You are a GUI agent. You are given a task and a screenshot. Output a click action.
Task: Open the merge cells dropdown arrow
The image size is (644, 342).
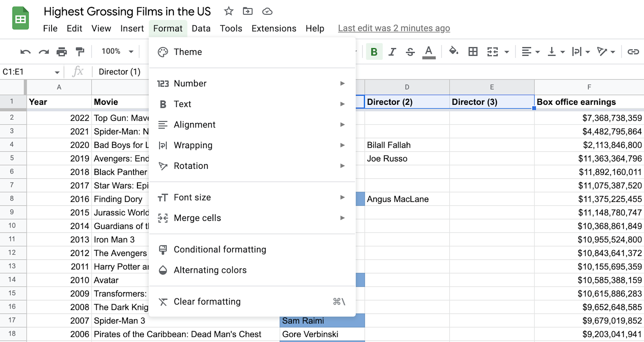pyautogui.click(x=507, y=52)
